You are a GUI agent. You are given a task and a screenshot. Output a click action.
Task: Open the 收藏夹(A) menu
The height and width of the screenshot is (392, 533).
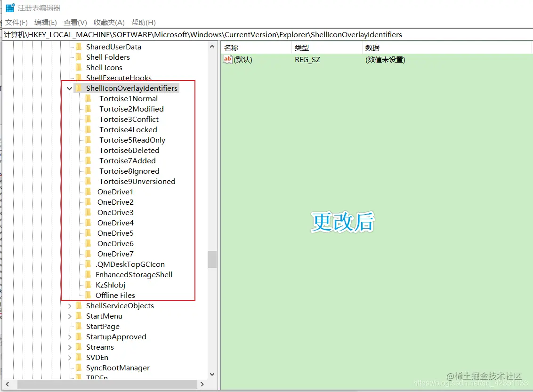coord(109,23)
